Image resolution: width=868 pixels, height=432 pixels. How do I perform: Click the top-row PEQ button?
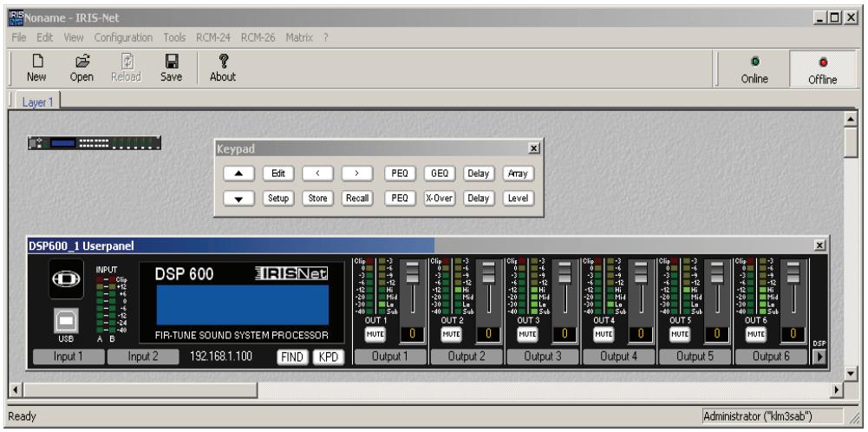pyautogui.click(x=400, y=173)
